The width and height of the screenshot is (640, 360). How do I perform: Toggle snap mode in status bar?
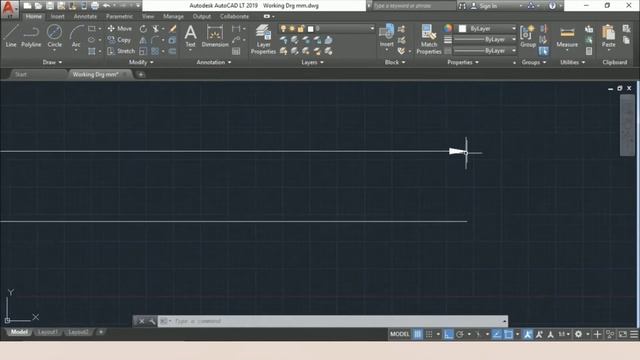429,334
